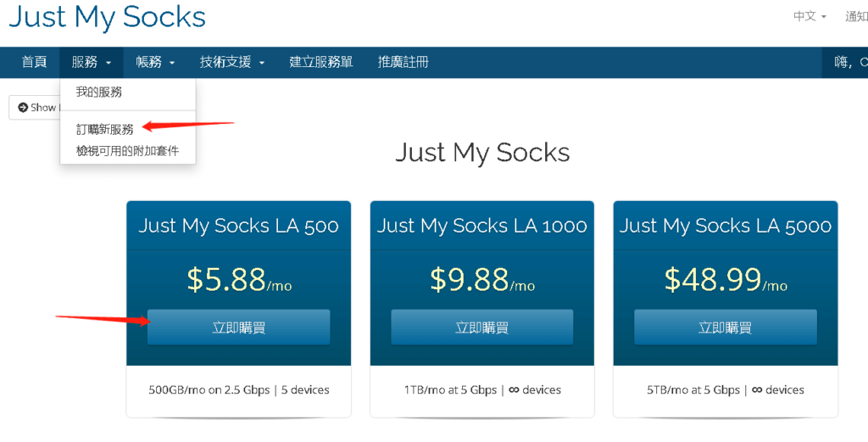This screenshot has width=868, height=442.
Task: Click the $48.99/mo price
Action: click(x=726, y=279)
